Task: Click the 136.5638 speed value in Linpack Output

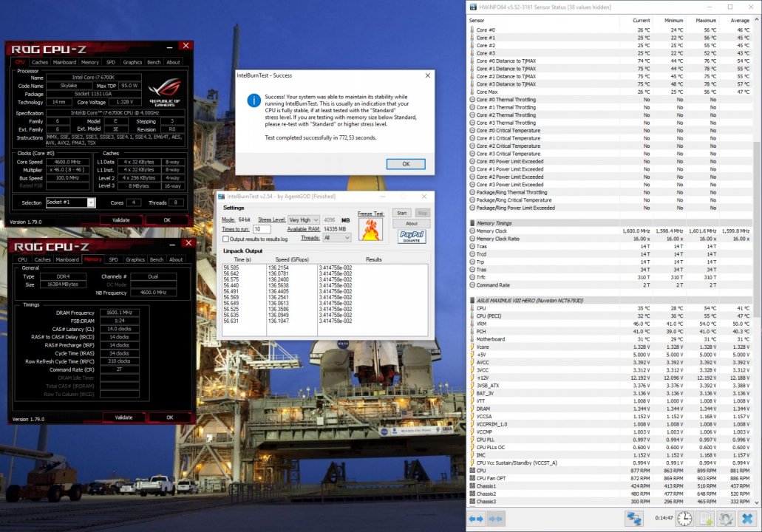Action: point(279,285)
